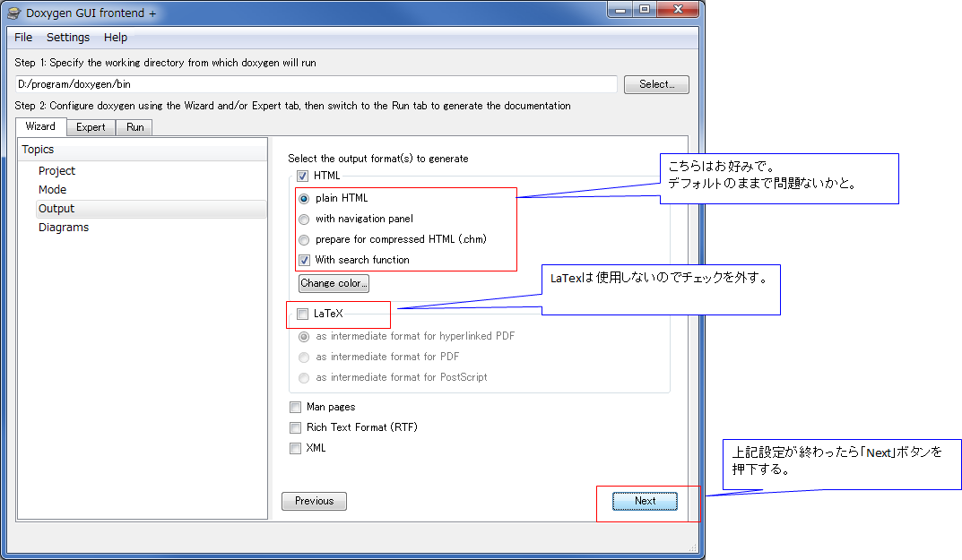
Task: Choose the plain HTML radio option
Action: (304, 199)
